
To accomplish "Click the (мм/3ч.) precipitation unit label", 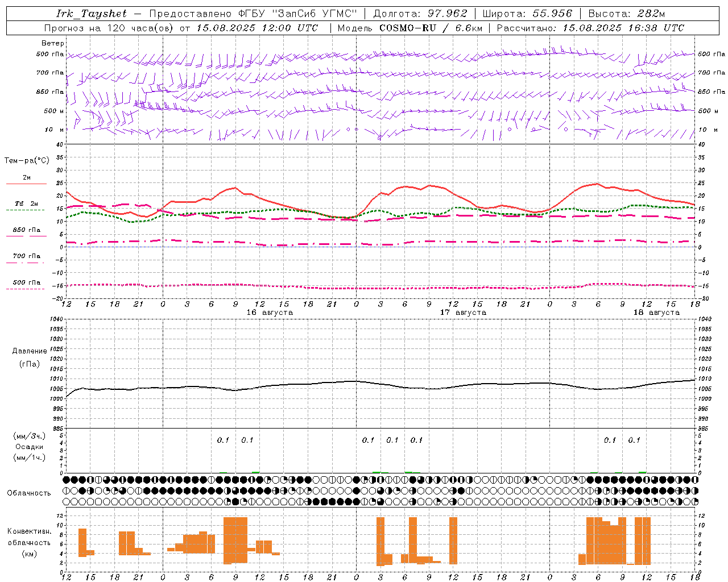I will pyautogui.click(x=30, y=436).
